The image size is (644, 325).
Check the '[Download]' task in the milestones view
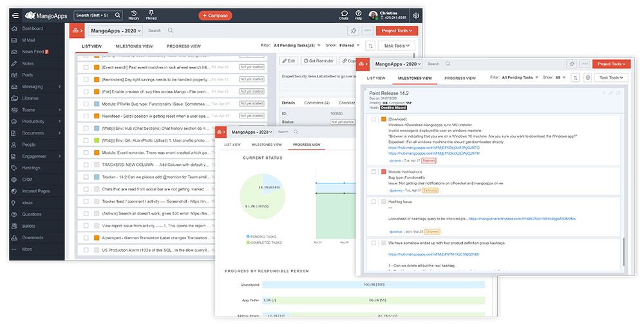pyautogui.click(x=374, y=119)
